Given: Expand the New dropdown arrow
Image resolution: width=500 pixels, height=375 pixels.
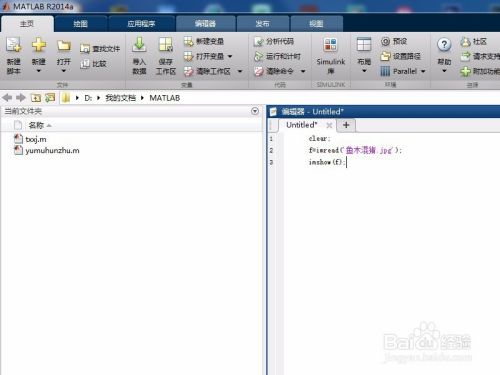Looking at the screenshot, I should (39, 71).
